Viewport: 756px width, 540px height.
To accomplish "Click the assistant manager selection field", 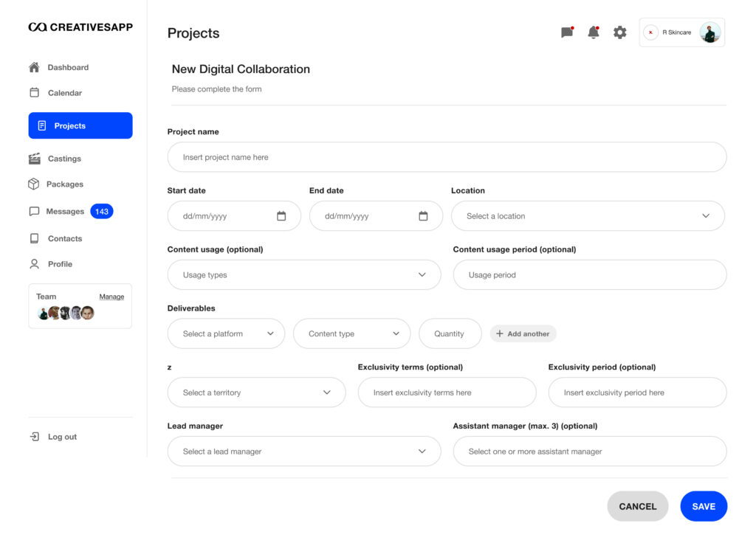I will click(x=590, y=451).
